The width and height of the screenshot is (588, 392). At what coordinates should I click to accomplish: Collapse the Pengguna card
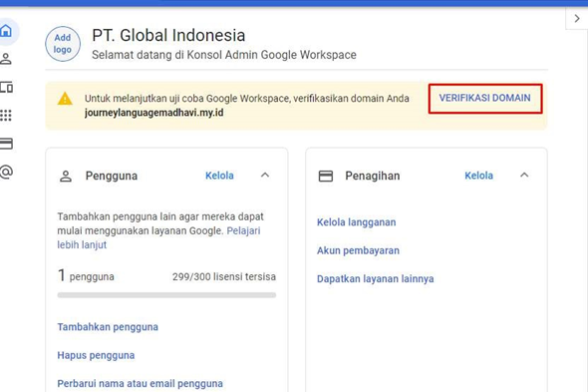point(265,175)
